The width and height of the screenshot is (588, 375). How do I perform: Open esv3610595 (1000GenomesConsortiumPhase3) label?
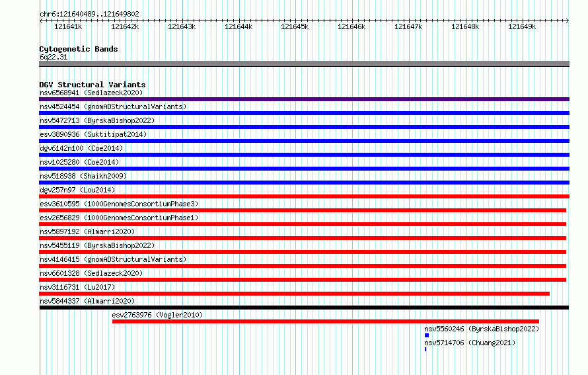(x=119, y=204)
